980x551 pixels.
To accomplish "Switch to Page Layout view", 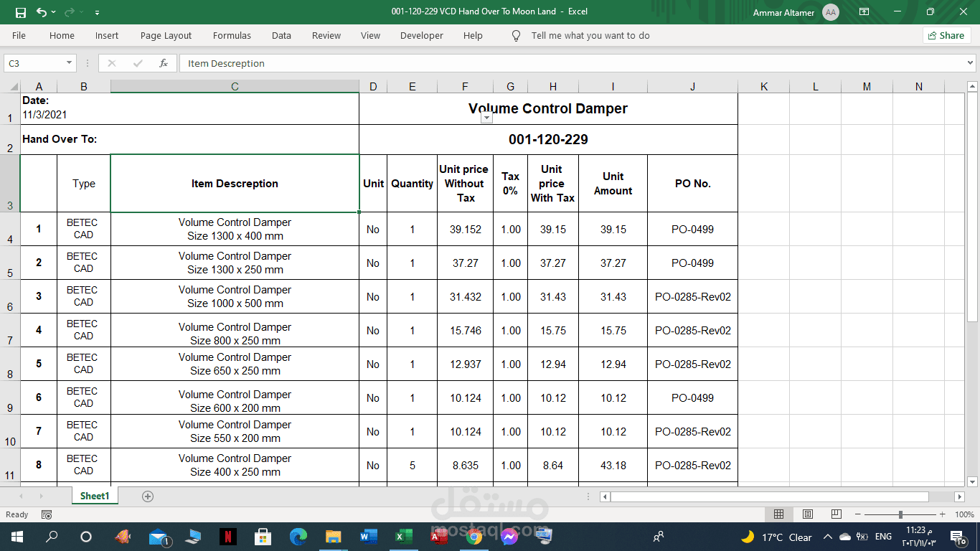I will click(x=807, y=514).
